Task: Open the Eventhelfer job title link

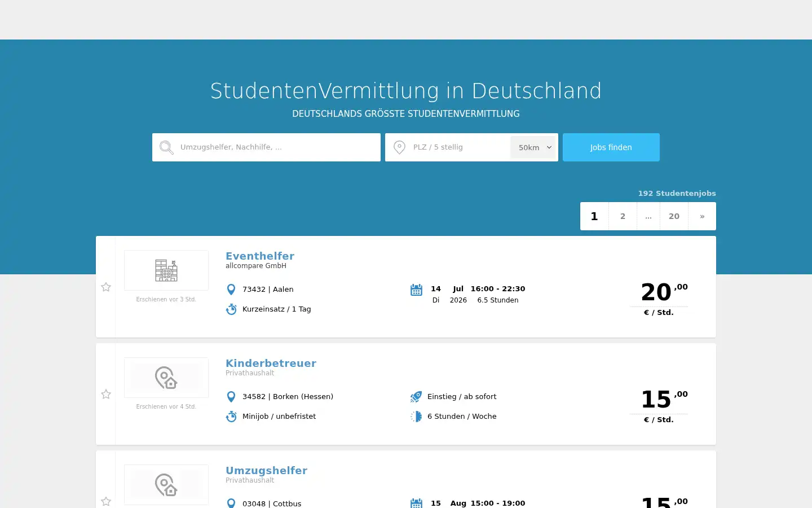Action: [x=260, y=256]
